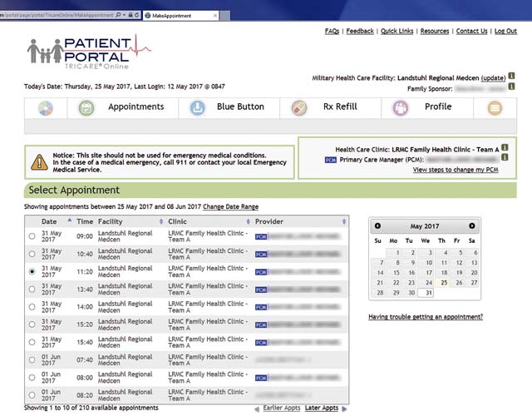Image resolution: width=532 pixels, height=416 pixels.
Task: Click the Blue Button download icon
Action: (198, 107)
